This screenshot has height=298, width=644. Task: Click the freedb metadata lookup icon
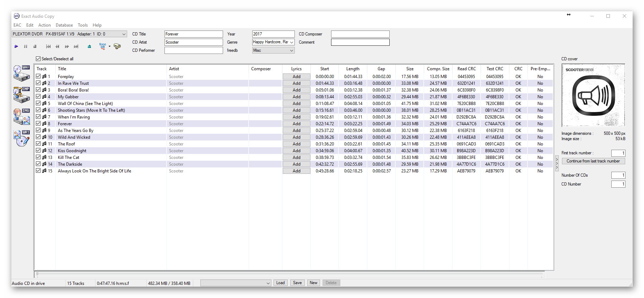tap(103, 46)
